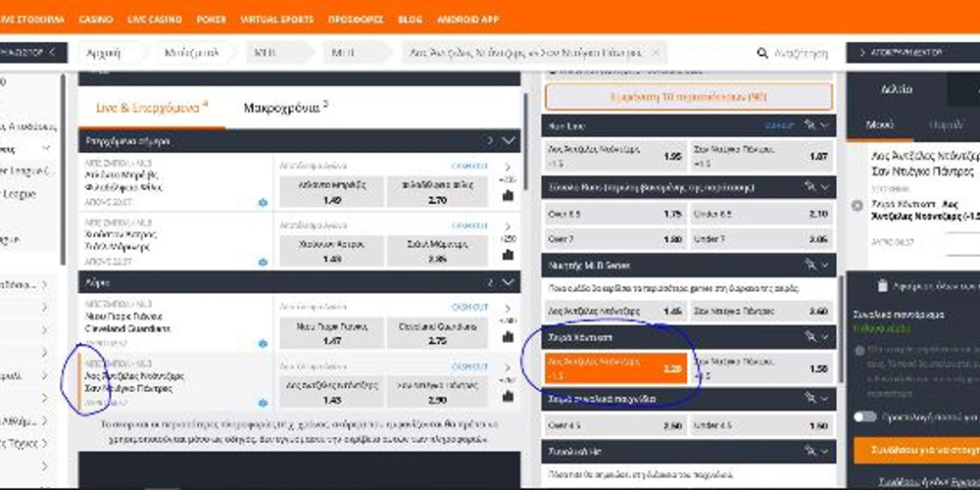The image size is (980, 490).
Task: Go to Αρχική breadcrumb
Action: [104, 53]
